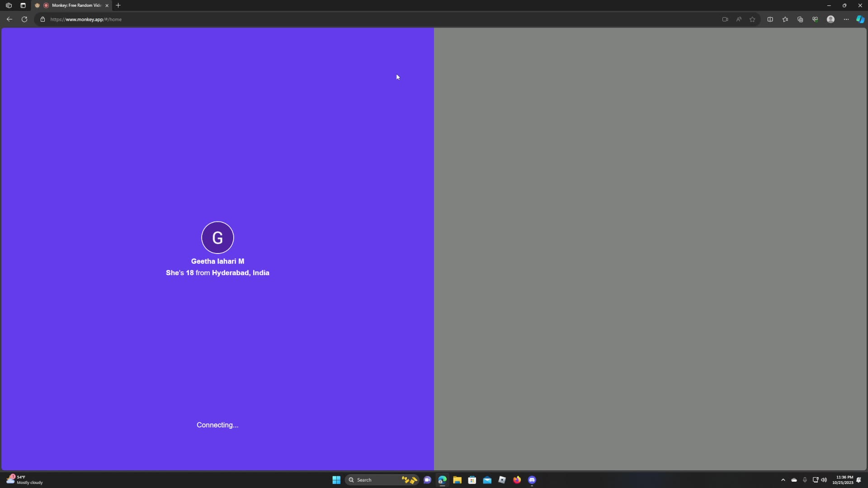Open the Read aloud icon
The image size is (868, 488).
coord(739,19)
